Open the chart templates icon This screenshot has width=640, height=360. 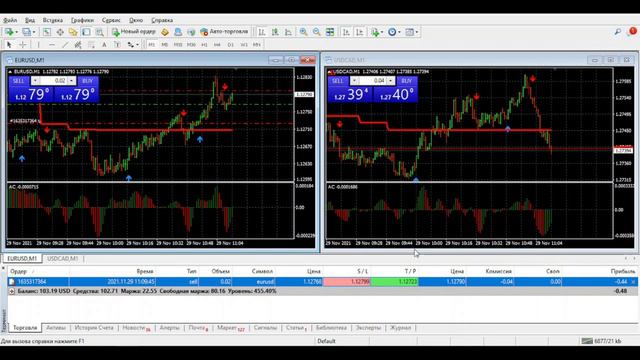coord(409,32)
